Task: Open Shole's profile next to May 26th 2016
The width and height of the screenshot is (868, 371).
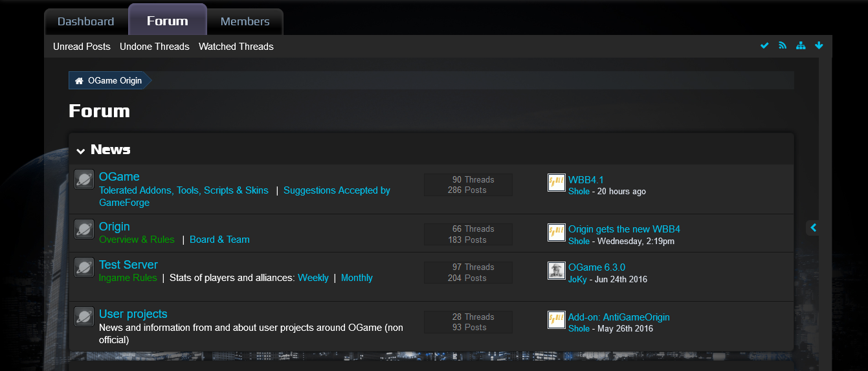Action: pyautogui.click(x=579, y=329)
